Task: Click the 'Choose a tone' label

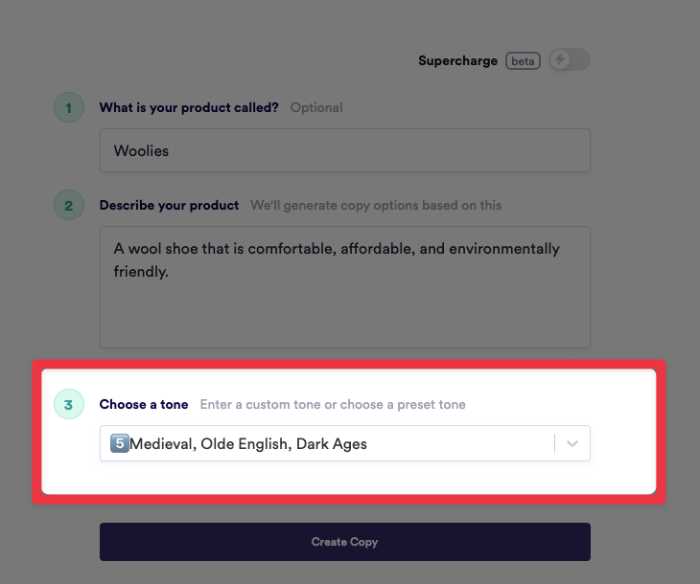Action: click(x=144, y=405)
